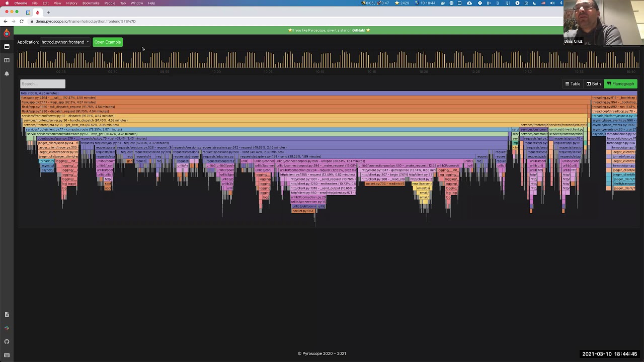Click the volume speaker menu bar icon
Screen dimensions: 644x362
[x=552, y=3]
